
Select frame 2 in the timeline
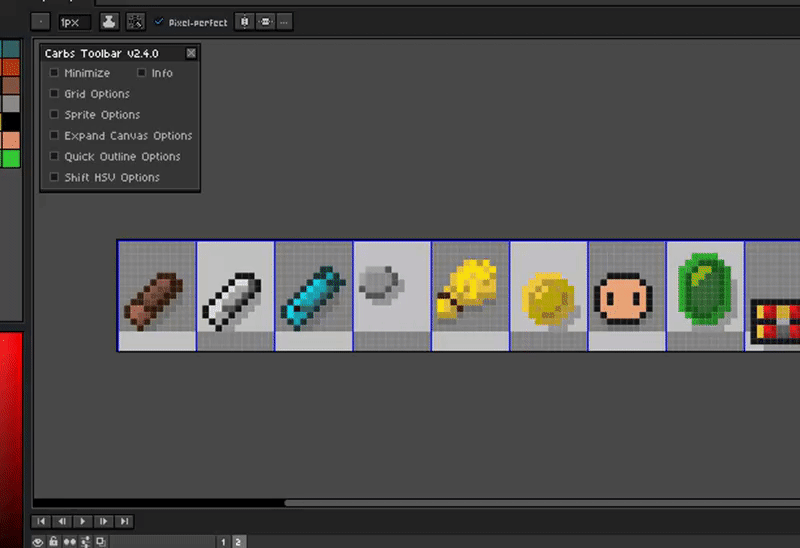click(238, 542)
